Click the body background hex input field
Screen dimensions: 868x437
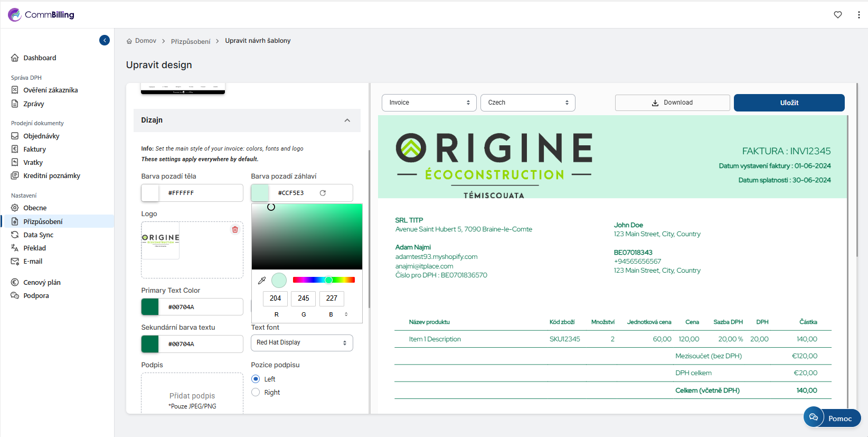point(201,193)
